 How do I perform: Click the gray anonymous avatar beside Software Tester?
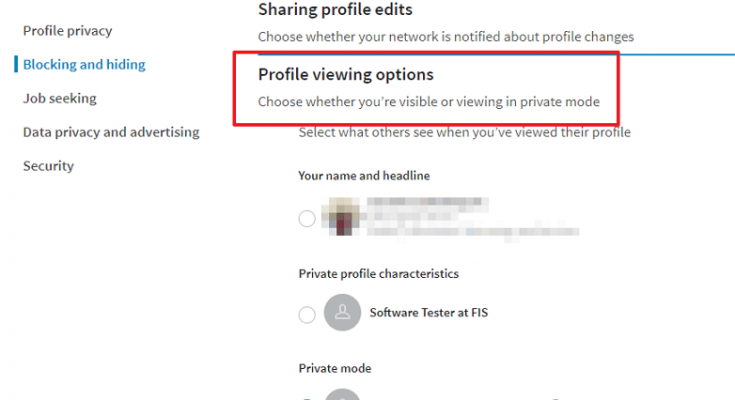tap(342, 312)
